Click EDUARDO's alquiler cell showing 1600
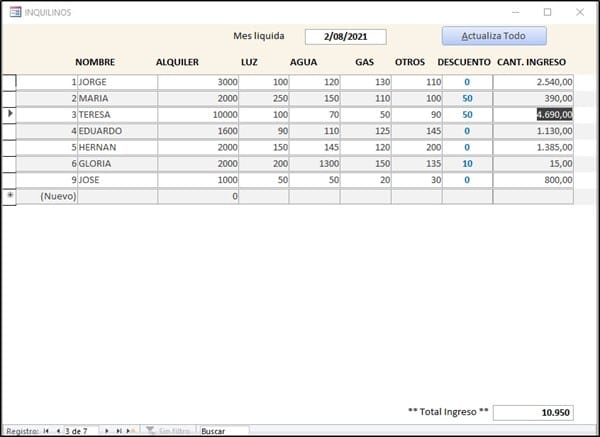The height and width of the screenshot is (437, 600). pos(198,131)
